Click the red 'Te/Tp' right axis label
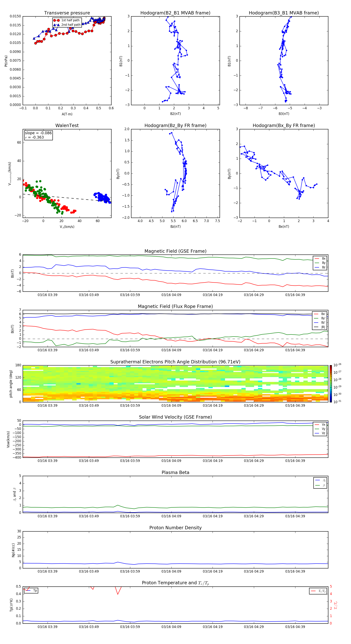This screenshot has width=351, height=644. coord(336,605)
